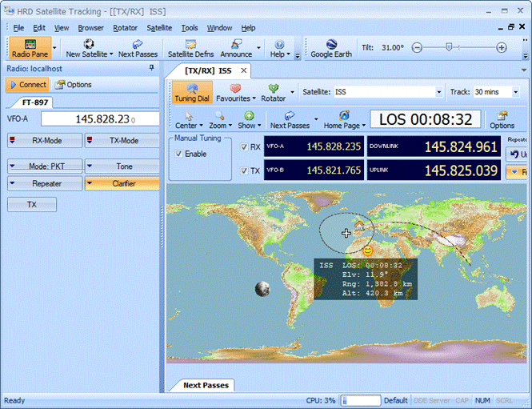The width and height of the screenshot is (532, 409).
Task: Click the sun icon on the map
Action: click(367, 251)
